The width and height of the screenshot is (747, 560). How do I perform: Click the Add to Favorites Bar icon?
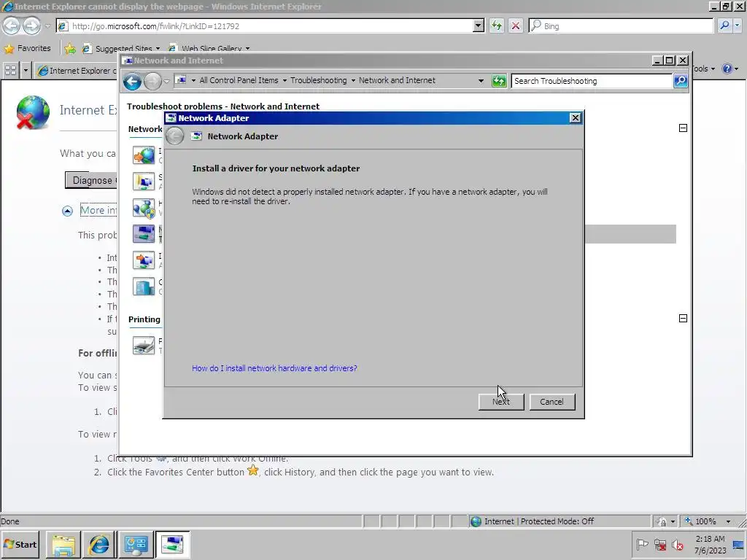click(70, 48)
